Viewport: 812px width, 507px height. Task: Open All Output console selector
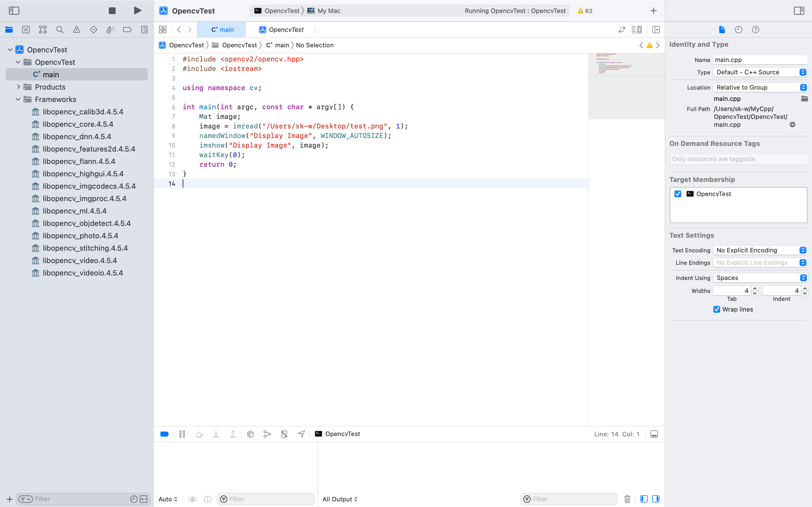tap(340, 499)
